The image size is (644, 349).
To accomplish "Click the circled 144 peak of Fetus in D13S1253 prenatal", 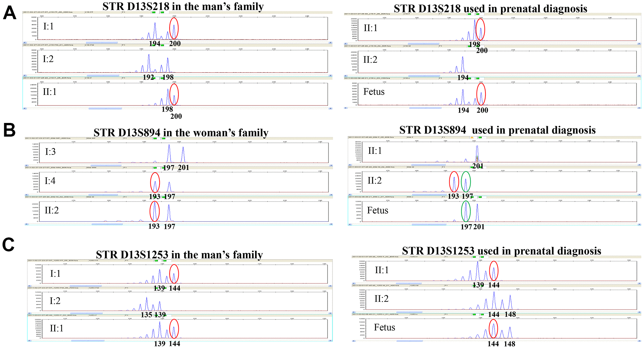I will click(x=493, y=329).
